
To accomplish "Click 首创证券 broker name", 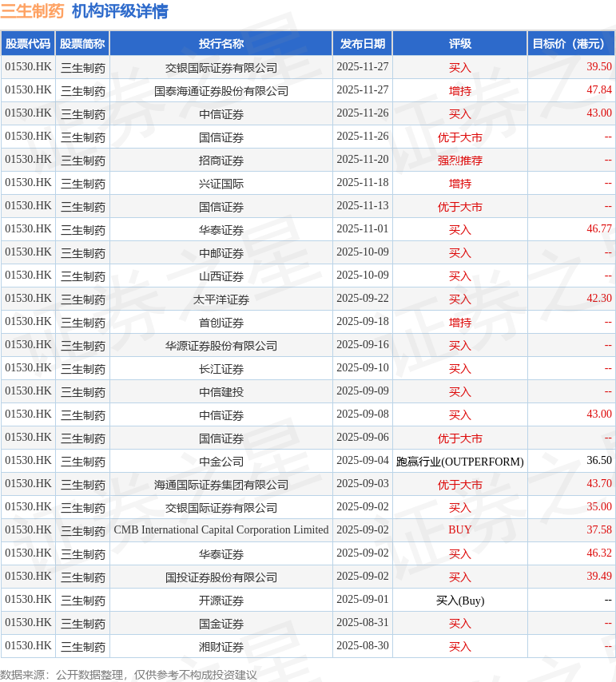I will 221,323.
